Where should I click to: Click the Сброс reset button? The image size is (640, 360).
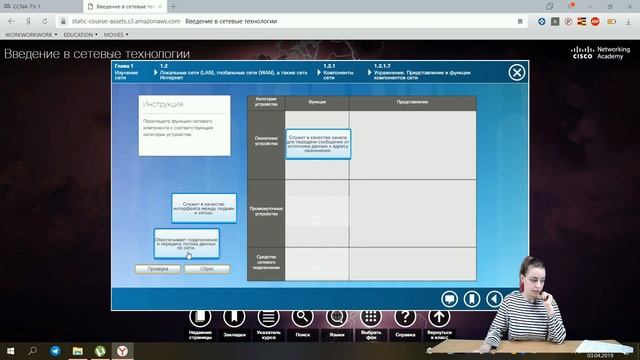pyautogui.click(x=207, y=269)
